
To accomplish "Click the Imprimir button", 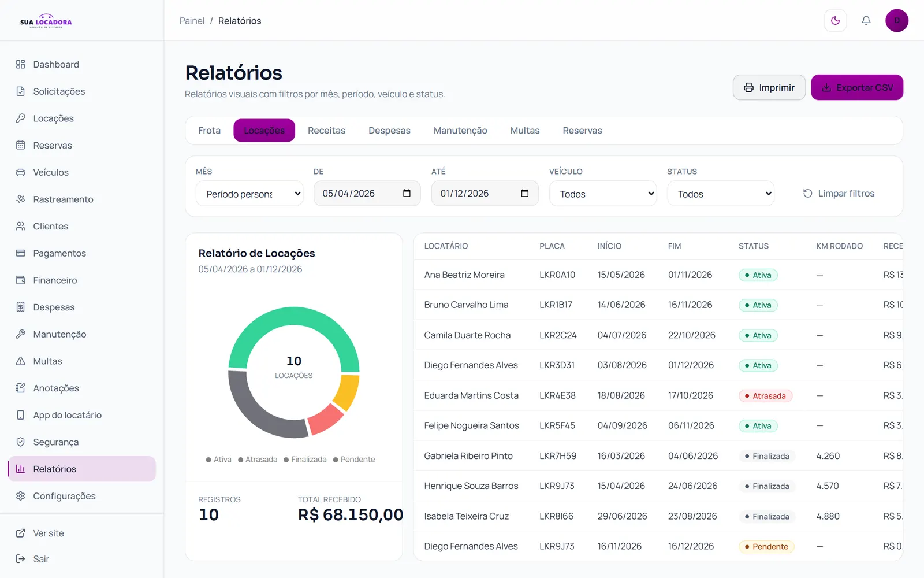I will coord(769,87).
